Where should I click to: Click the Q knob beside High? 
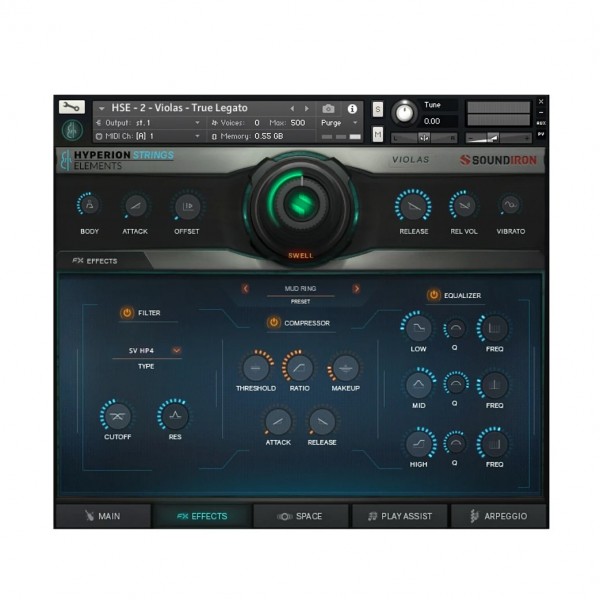455,443
